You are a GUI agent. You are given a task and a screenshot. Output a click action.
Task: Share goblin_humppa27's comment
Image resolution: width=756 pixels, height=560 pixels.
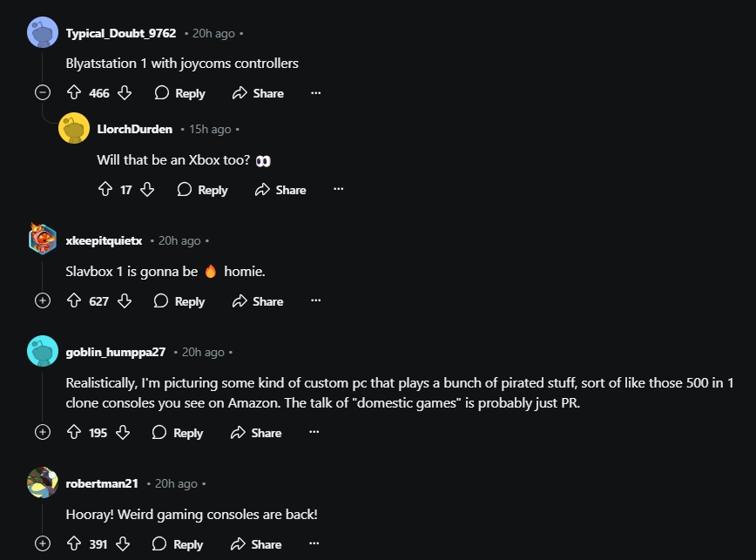256,433
